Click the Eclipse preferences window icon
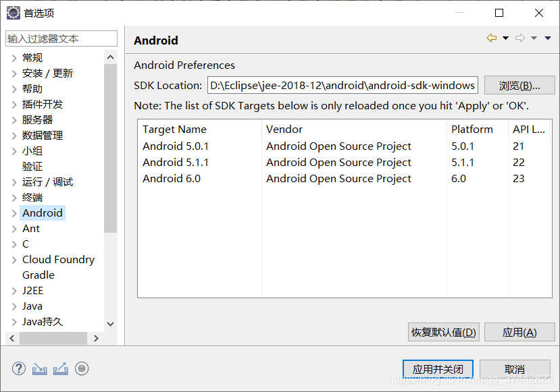560x392 pixels. pos(14,13)
